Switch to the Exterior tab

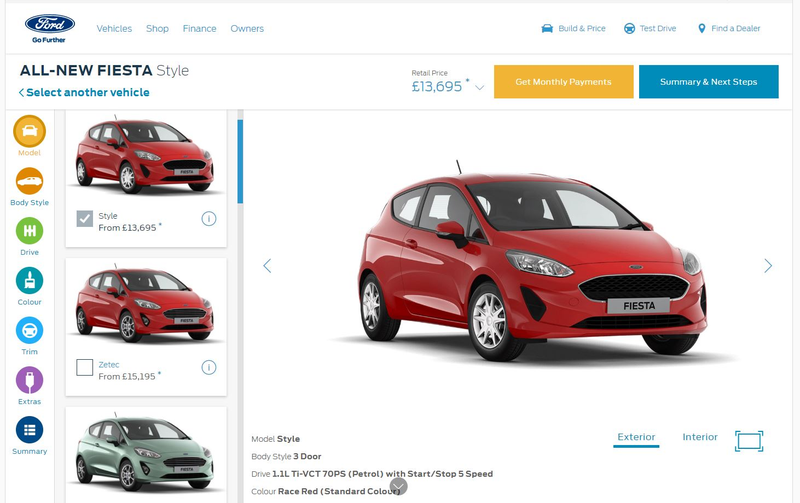click(x=636, y=437)
